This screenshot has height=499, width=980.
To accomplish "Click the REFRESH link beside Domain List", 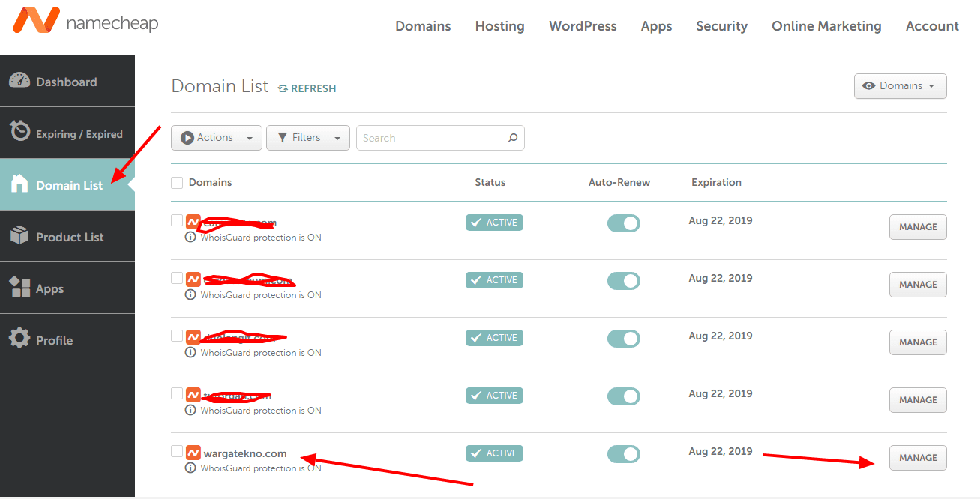I will [307, 88].
